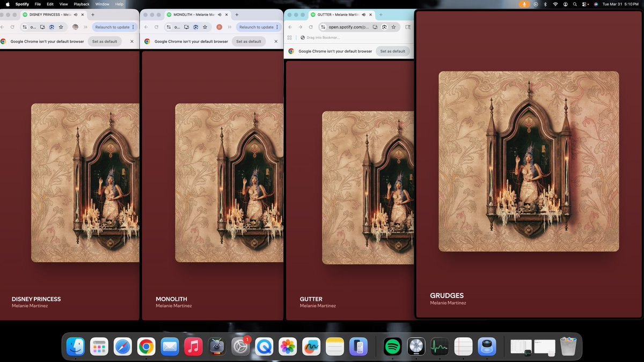Go back in the MONOLITH window
The width and height of the screenshot is (644, 362).
point(147,27)
